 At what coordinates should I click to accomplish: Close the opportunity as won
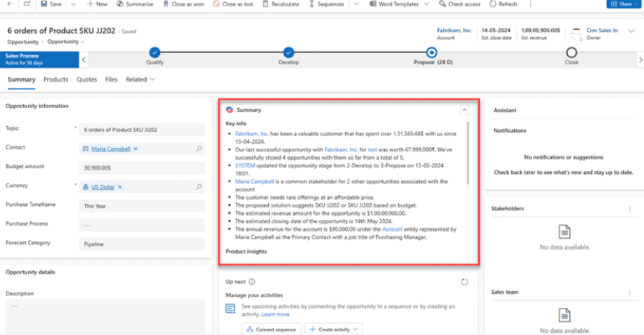tap(183, 3)
